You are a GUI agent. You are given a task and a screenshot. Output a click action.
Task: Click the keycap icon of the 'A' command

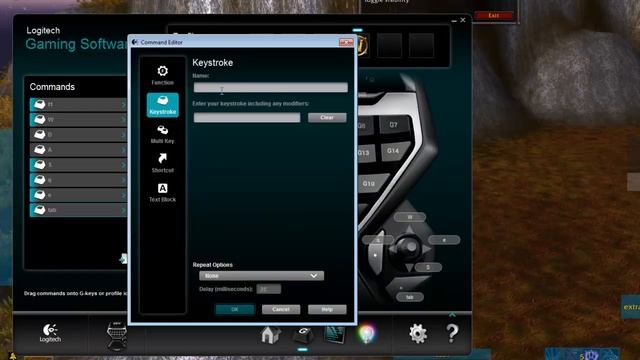coord(40,150)
